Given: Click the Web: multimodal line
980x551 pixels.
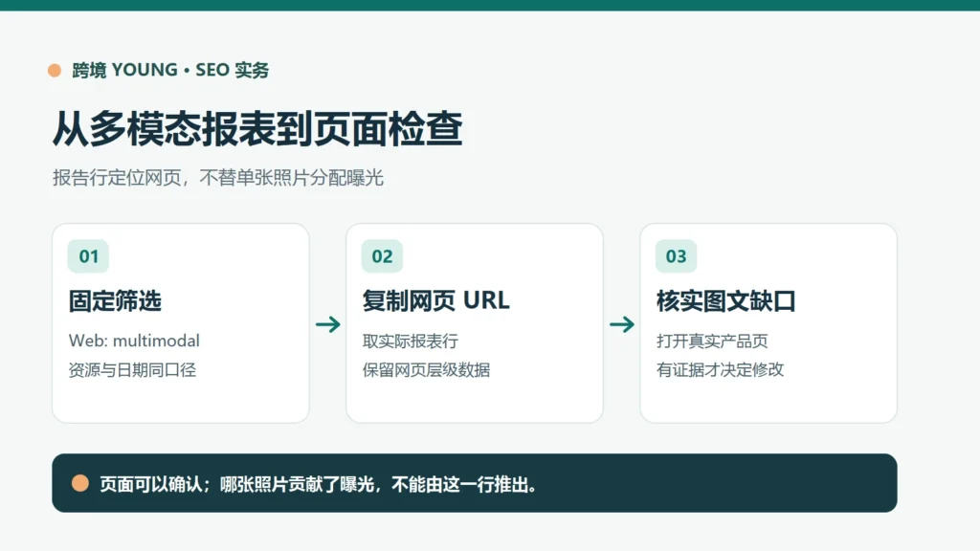Looking at the screenshot, I should pyautogui.click(x=134, y=341).
